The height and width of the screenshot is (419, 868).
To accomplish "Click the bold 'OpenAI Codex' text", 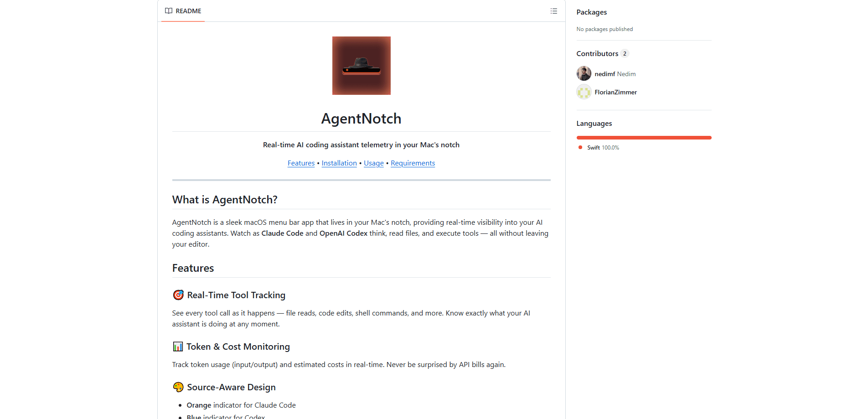I will tap(343, 233).
